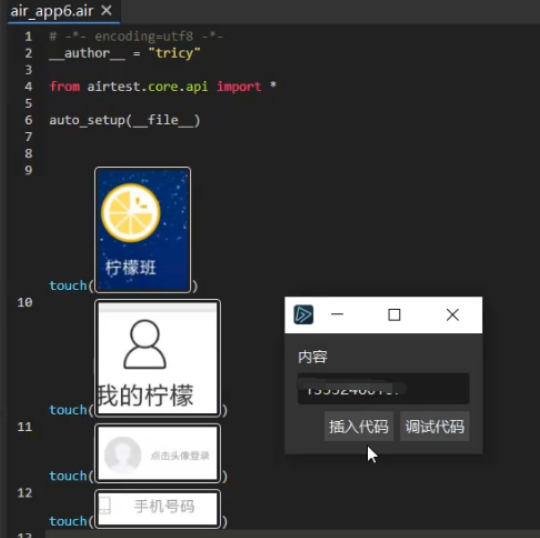Close the air_app6.air tab
The image size is (540, 538).
[x=106, y=11]
